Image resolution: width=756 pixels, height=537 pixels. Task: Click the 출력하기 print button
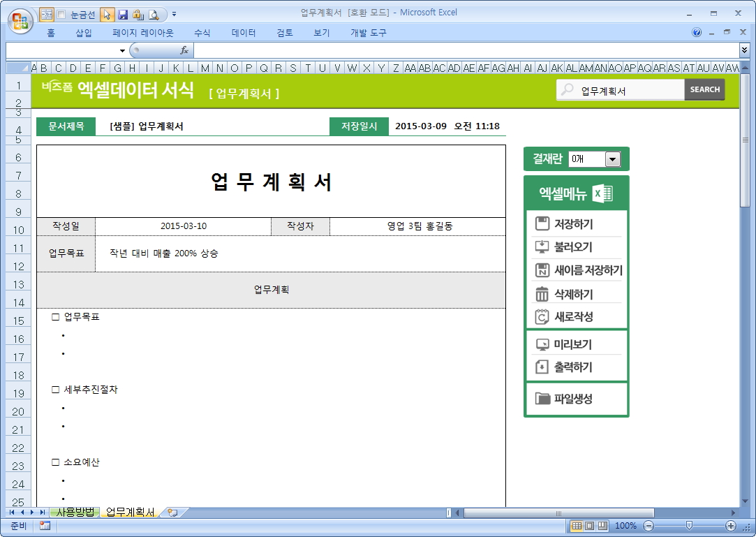[576, 367]
